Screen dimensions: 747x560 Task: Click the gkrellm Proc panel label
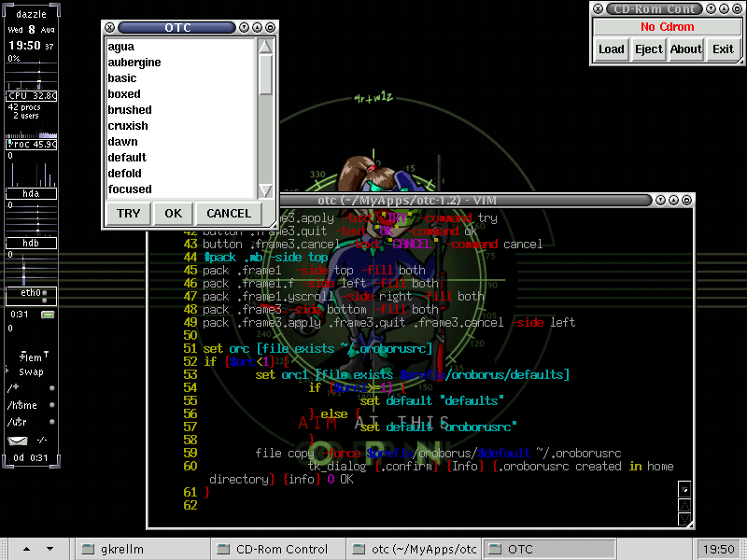tap(32, 145)
